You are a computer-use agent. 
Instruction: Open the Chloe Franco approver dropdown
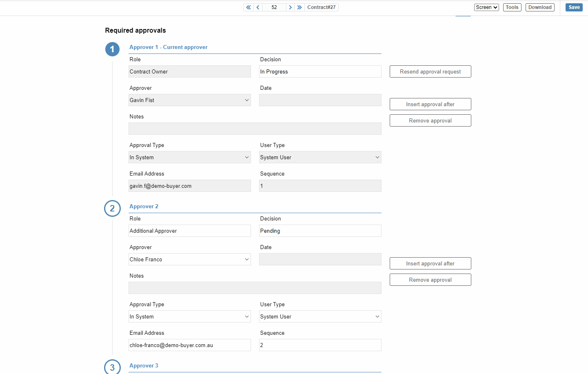click(x=190, y=259)
